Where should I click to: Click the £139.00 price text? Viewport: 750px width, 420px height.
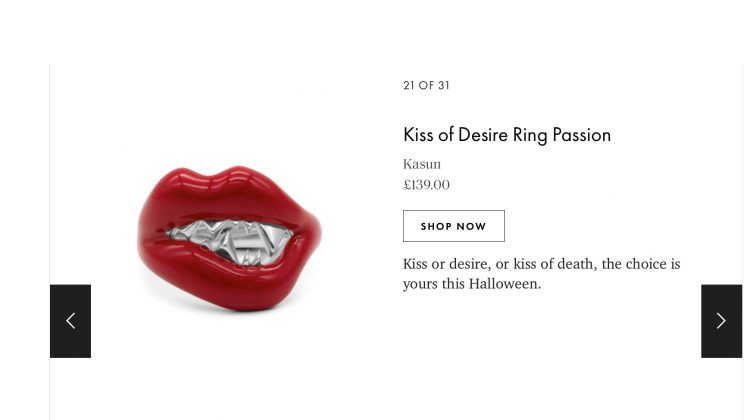[x=426, y=185]
